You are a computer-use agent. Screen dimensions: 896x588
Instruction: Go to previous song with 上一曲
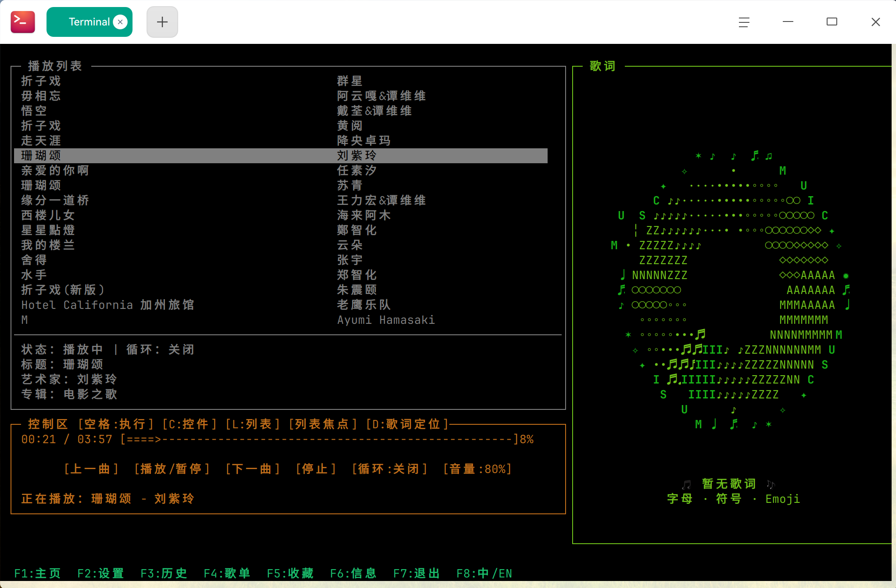tap(91, 469)
